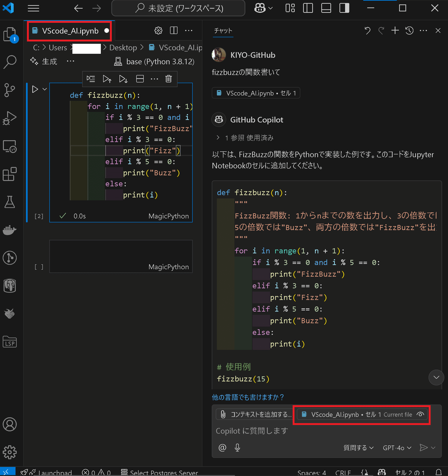
Task: Go back with the left arrow
Action: click(78, 8)
